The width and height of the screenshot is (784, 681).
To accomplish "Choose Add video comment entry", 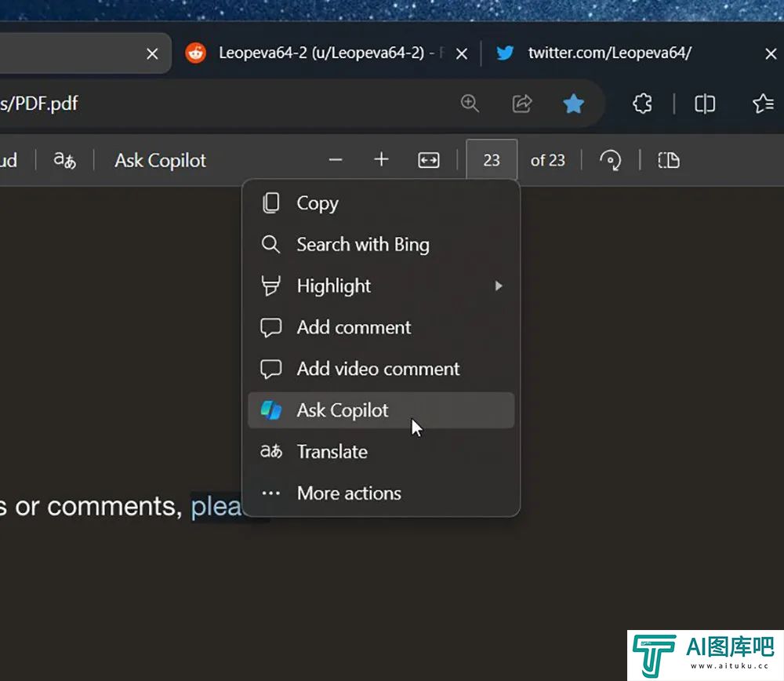I will pos(381,370).
